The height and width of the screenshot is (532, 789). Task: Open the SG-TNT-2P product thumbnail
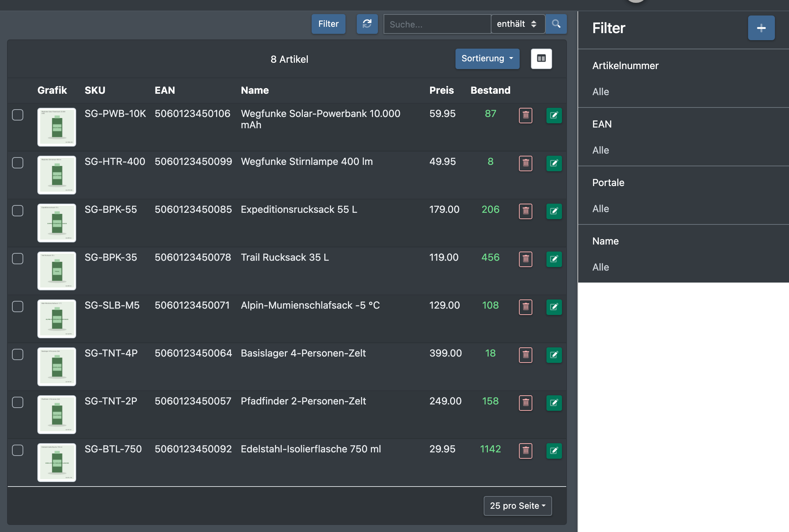pos(57,414)
